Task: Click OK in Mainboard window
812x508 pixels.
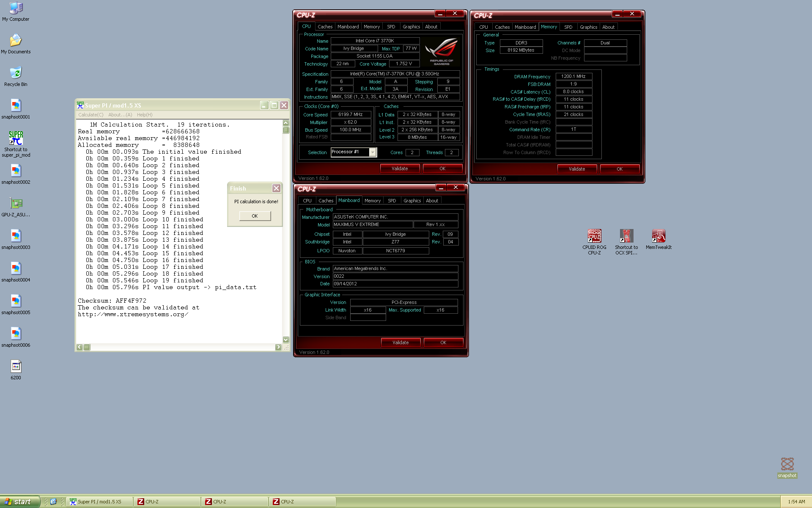Action: (443, 342)
